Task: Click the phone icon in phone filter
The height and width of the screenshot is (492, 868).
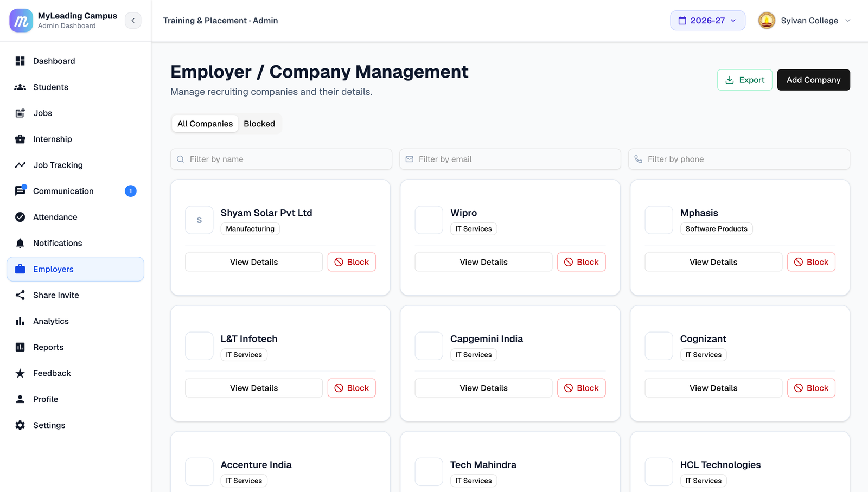Action: pos(639,159)
